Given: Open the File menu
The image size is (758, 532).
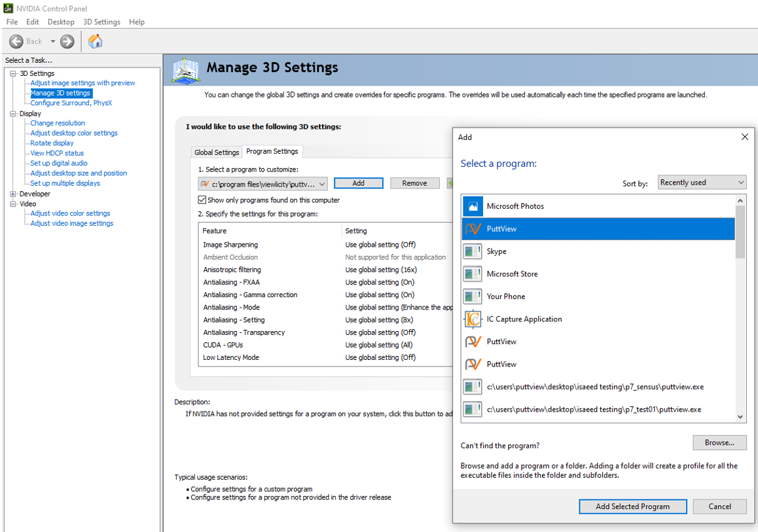Looking at the screenshot, I should (x=12, y=22).
